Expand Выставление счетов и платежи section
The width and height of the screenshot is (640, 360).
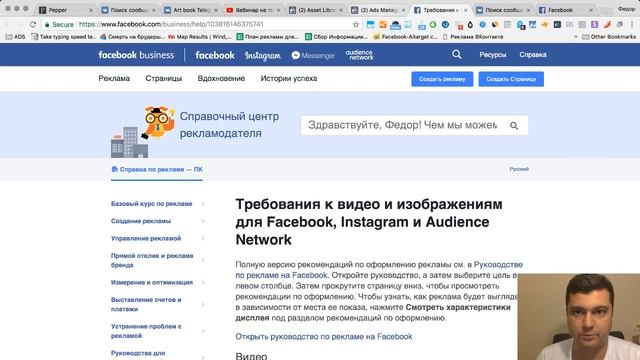click(158, 304)
